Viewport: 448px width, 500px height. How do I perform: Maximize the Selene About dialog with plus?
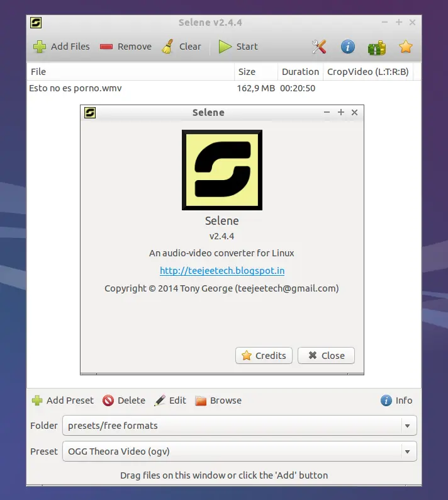pyautogui.click(x=341, y=112)
